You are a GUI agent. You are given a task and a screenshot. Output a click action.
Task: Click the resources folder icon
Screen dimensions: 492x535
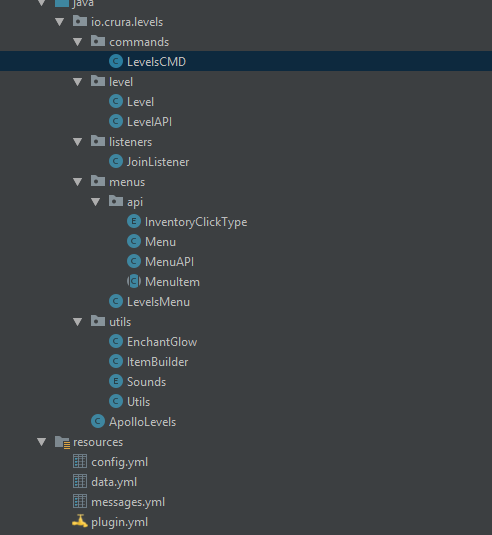(62, 442)
